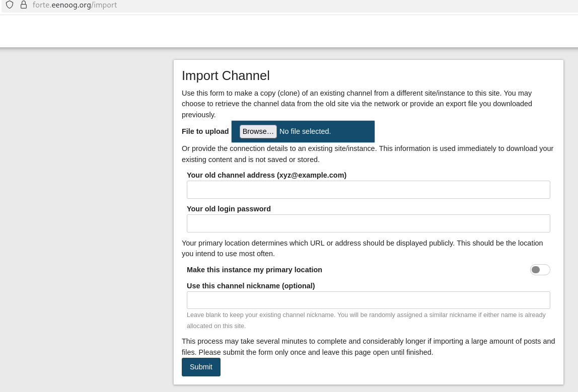578x392 pixels.
Task: Click the "Your old channel address" label
Action: [x=266, y=175]
